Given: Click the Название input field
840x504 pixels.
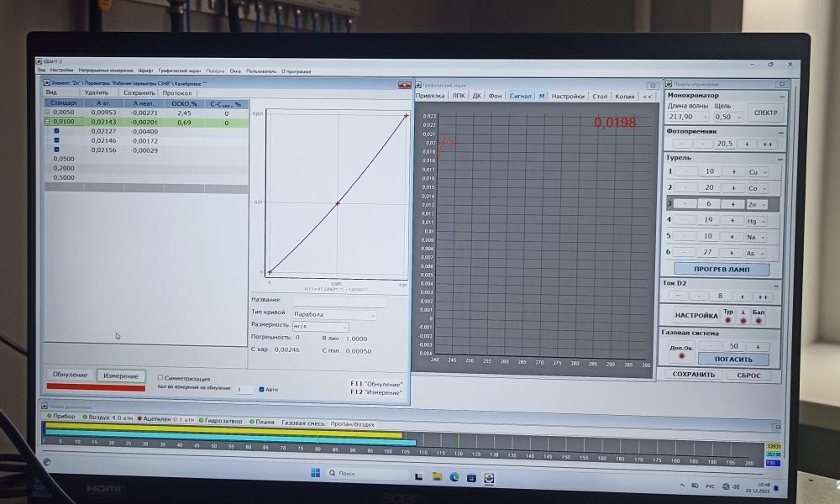Looking at the screenshot, I should click(338, 302).
